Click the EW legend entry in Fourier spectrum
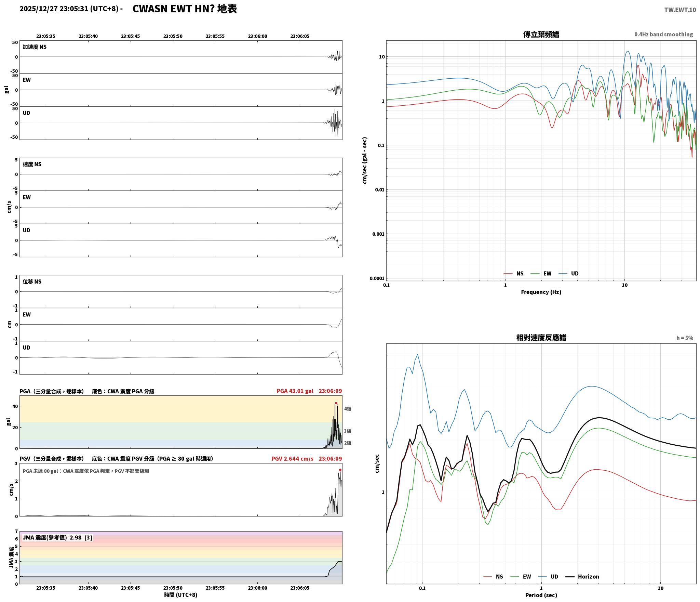The width and height of the screenshot is (700, 602). pos(541,273)
